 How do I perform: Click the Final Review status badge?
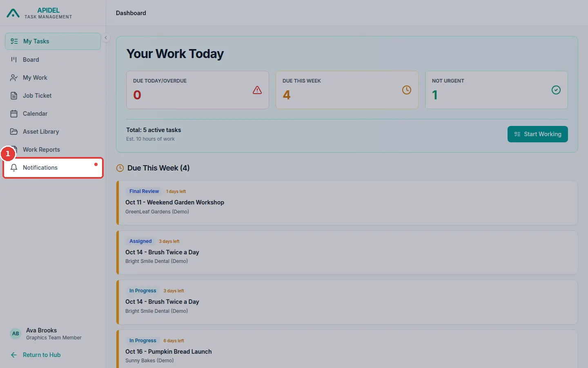coord(144,191)
